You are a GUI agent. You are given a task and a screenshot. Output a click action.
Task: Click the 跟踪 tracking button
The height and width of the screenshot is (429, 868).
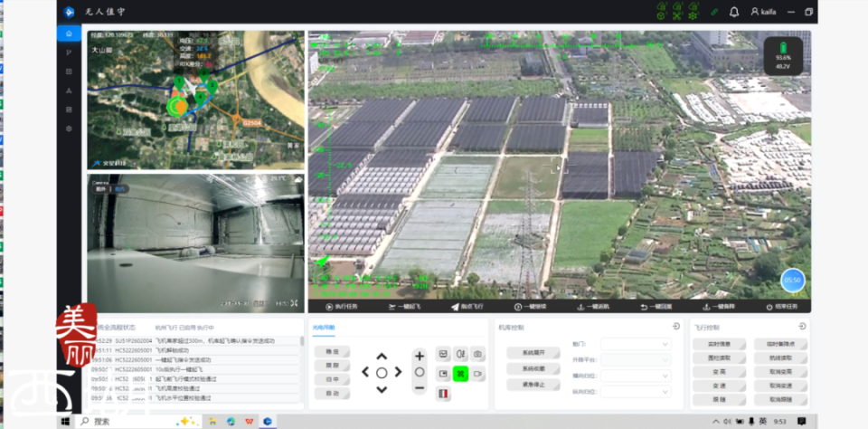tap(333, 366)
